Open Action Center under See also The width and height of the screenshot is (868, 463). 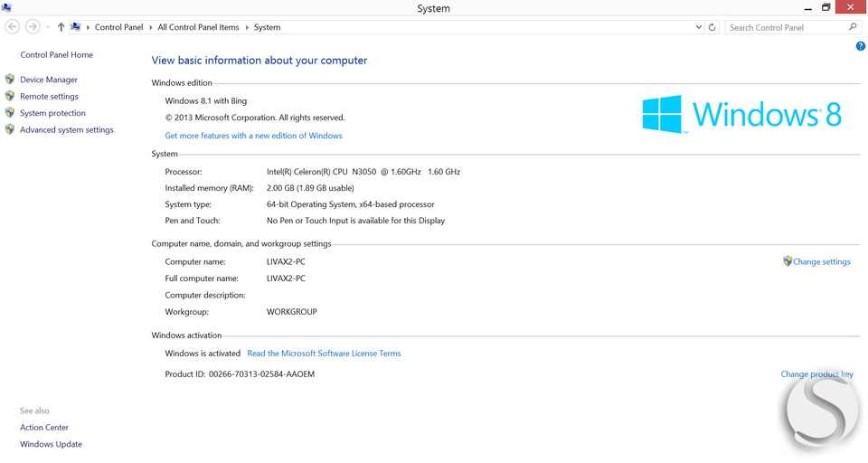44,428
